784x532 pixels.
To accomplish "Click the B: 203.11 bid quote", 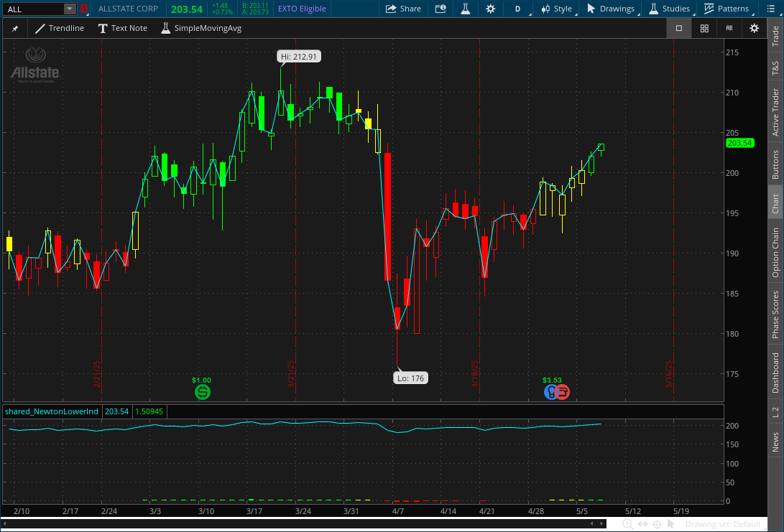I will pyautogui.click(x=256, y=6).
